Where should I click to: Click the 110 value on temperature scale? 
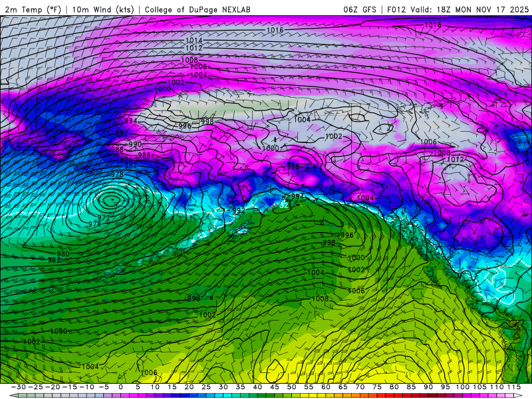(x=497, y=387)
